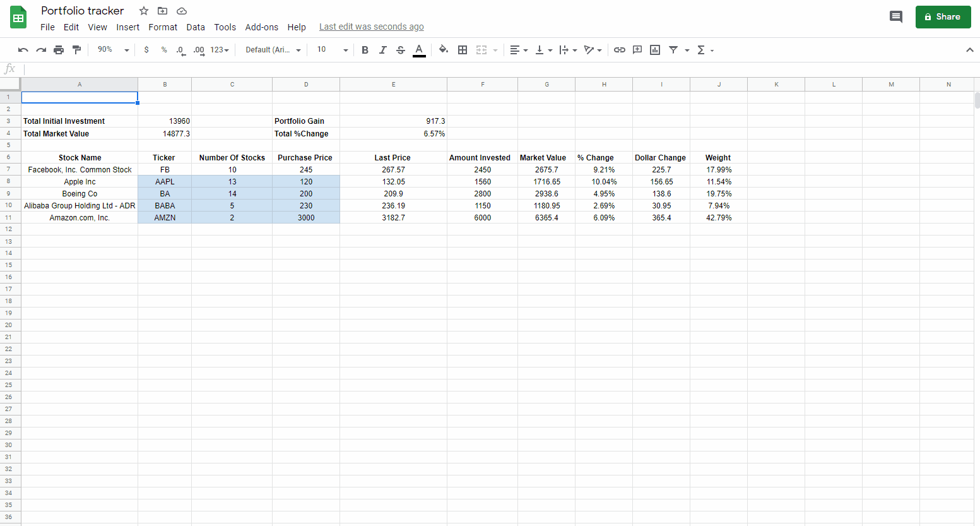The width and height of the screenshot is (980, 526).
Task: Click the Insert link icon
Action: [620, 50]
